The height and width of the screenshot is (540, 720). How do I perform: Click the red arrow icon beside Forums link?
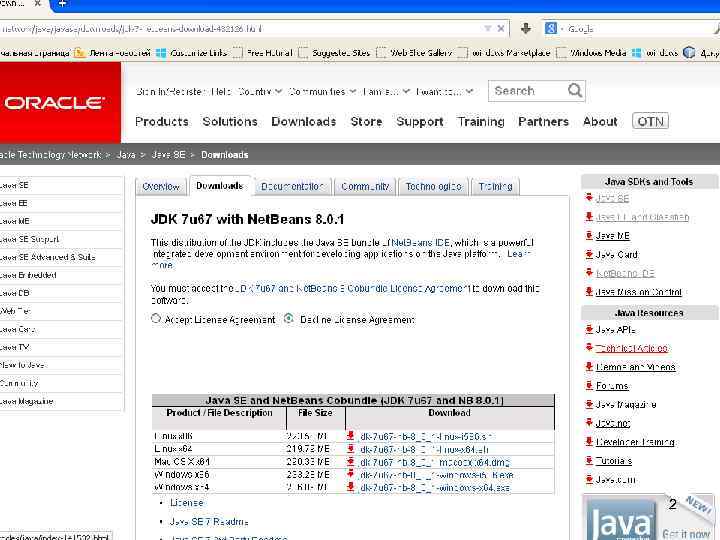pyautogui.click(x=589, y=385)
